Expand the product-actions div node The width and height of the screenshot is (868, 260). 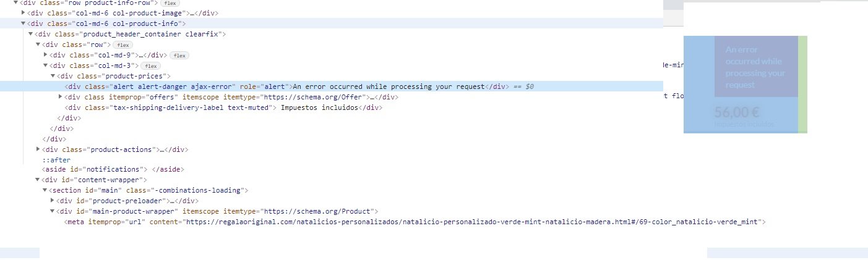pyautogui.click(x=38, y=149)
